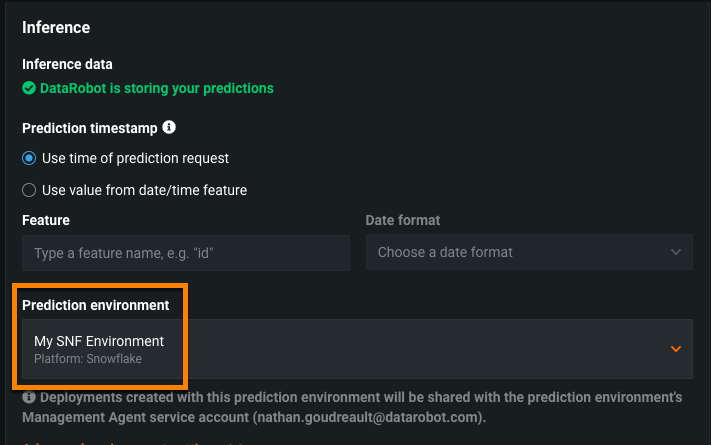Click the 'DataRobot is storing your predictions' message
This screenshot has height=445, width=711.
[156, 88]
